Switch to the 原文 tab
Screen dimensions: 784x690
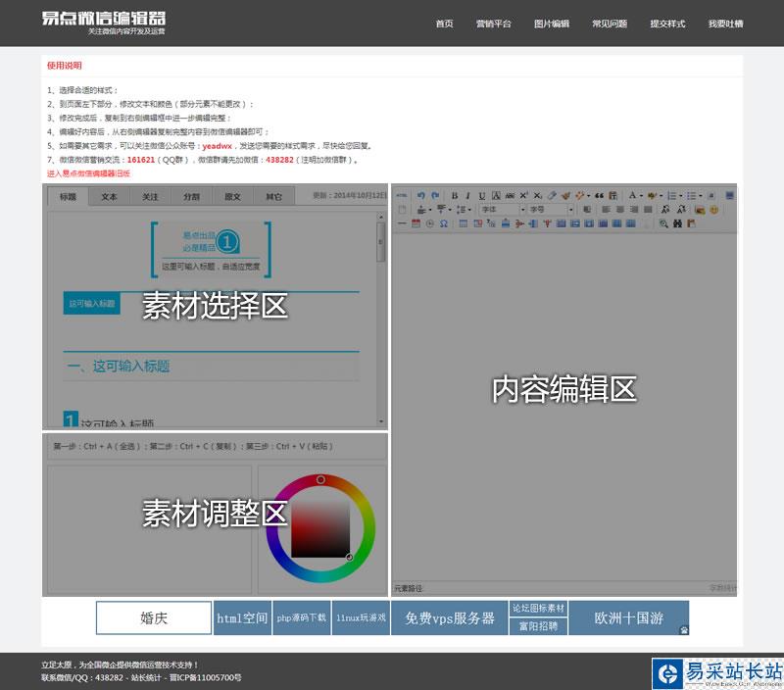232,196
